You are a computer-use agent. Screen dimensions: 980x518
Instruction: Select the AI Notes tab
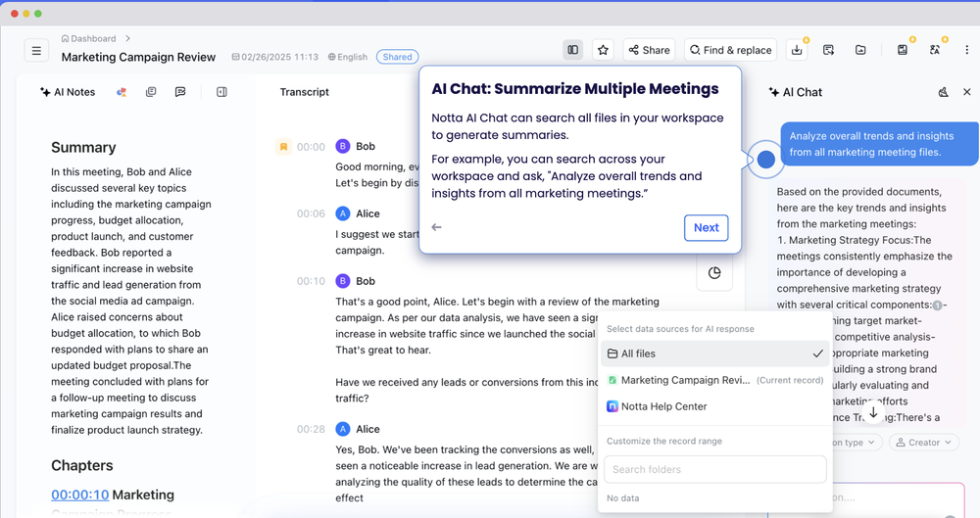[68, 92]
